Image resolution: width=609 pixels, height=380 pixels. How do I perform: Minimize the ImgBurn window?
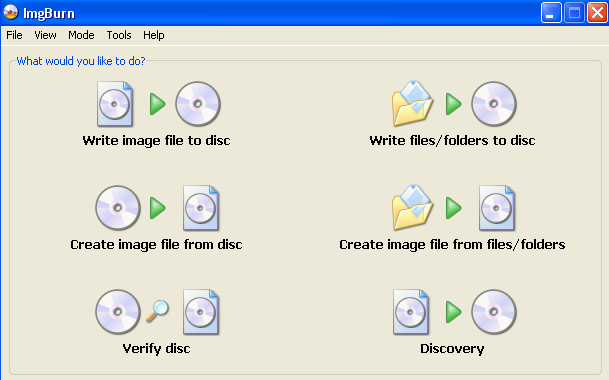(551, 13)
